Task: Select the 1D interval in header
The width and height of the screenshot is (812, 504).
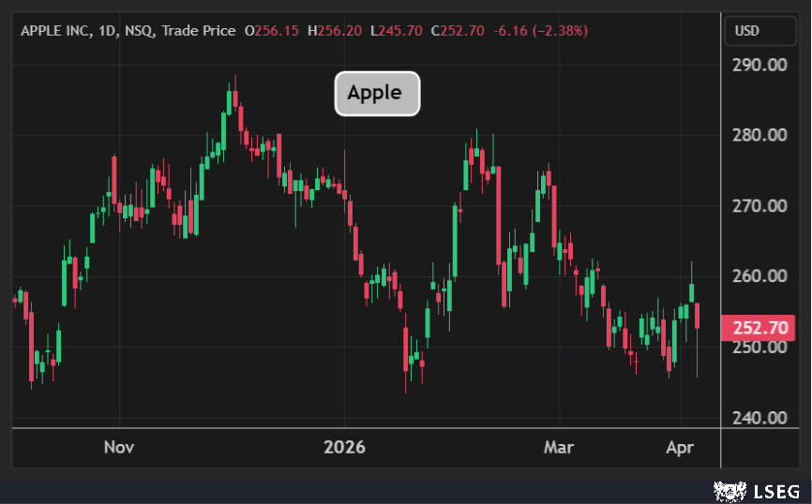Action: 106,31
